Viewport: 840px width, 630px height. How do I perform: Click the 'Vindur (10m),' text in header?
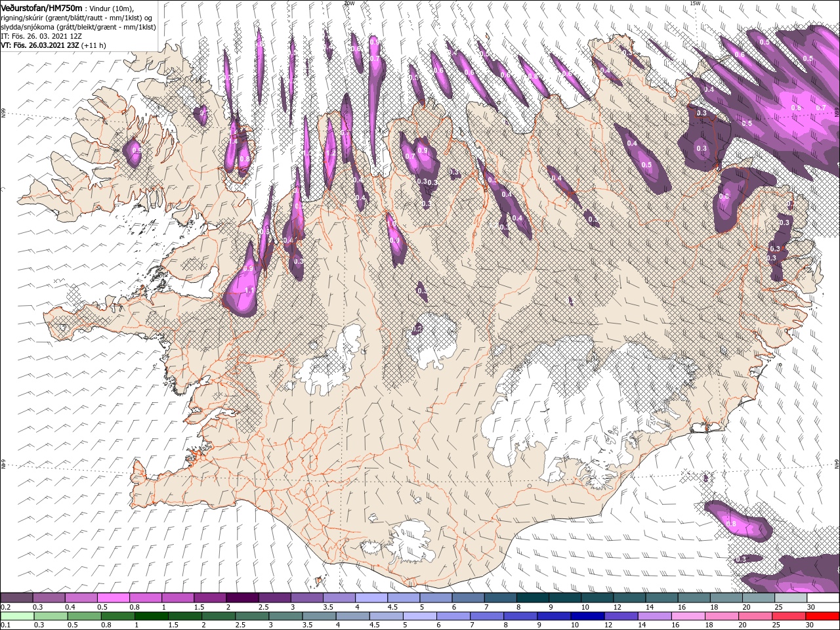coord(111,8)
